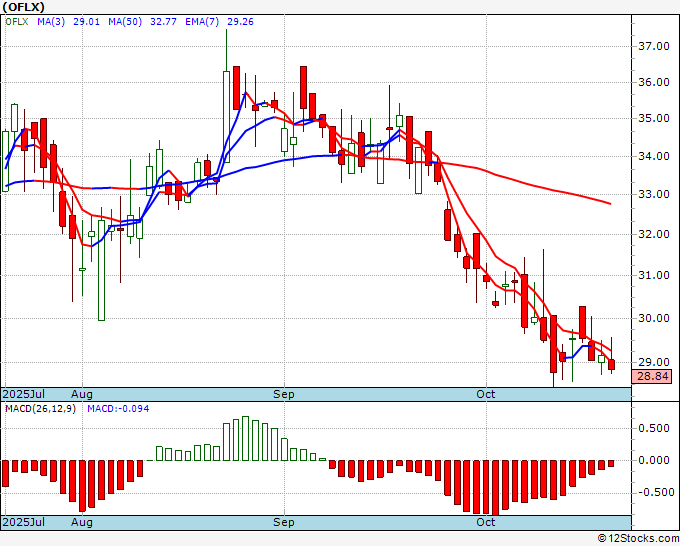Screen dimensions: 680x546
Task: Click the 33.00 price axis label
Action: pyautogui.click(x=653, y=194)
